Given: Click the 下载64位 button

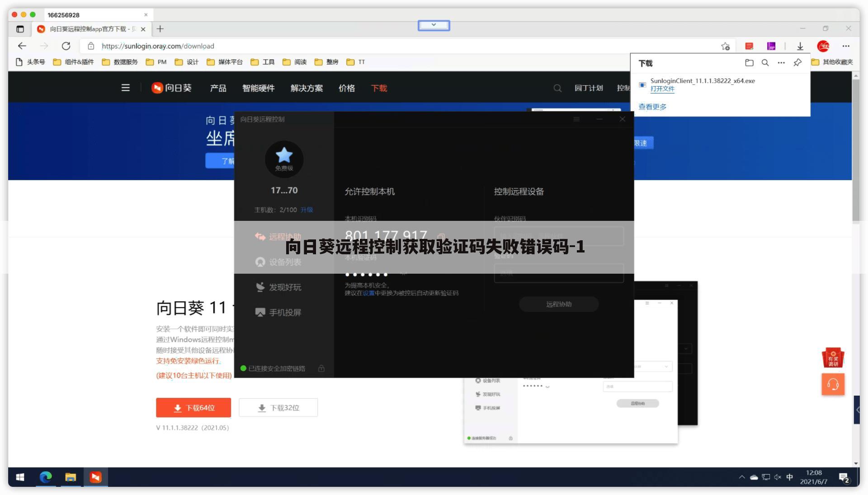Looking at the screenshot, I should (x=193, y=408).
